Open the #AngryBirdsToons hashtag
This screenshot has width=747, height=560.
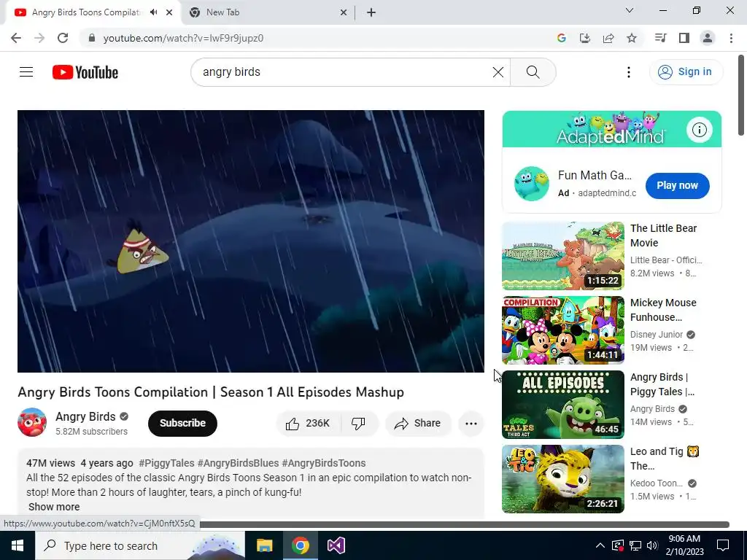pyautogui.click(x=323, y=463)
